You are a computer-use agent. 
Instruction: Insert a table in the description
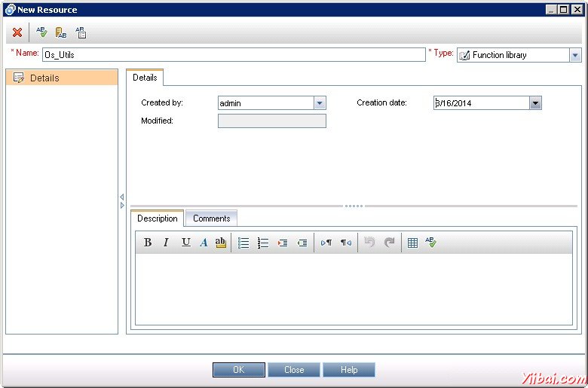click(412, 243)
